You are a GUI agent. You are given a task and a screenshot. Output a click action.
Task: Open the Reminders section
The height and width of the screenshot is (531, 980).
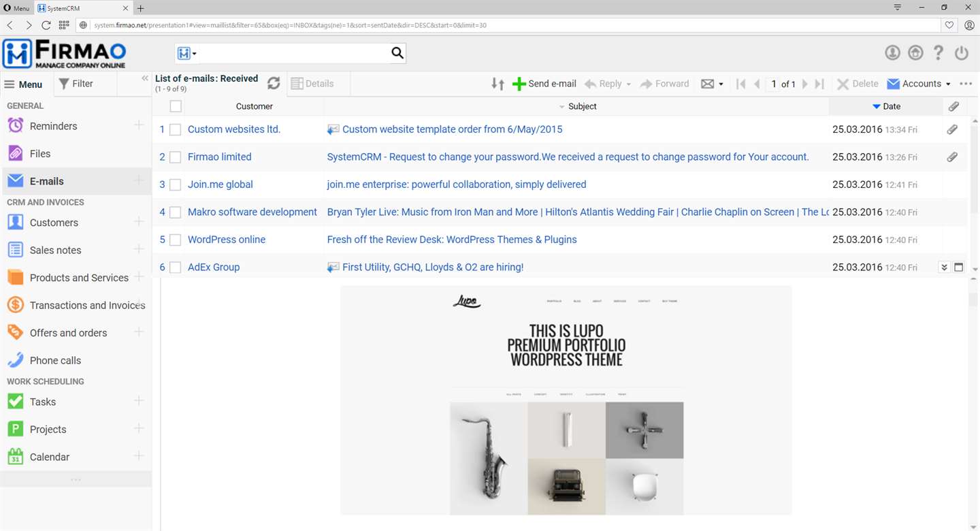pos(53,126)
